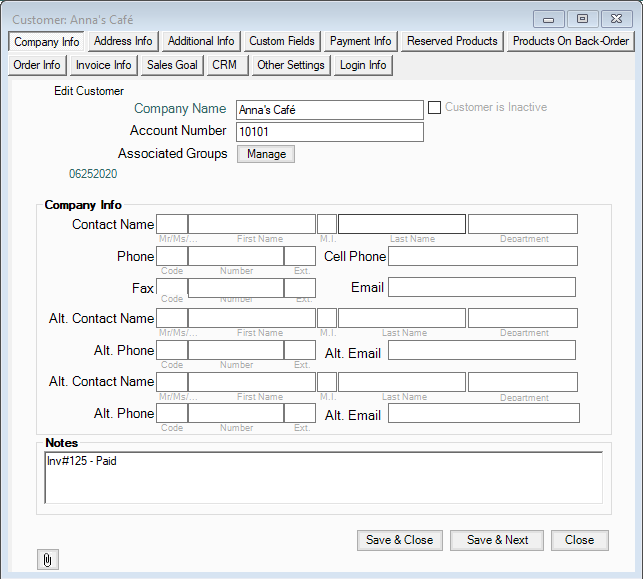Switch to the Login Info tab
The width and height of the screenshot is (643, 579).
click(x=363, y=65)
